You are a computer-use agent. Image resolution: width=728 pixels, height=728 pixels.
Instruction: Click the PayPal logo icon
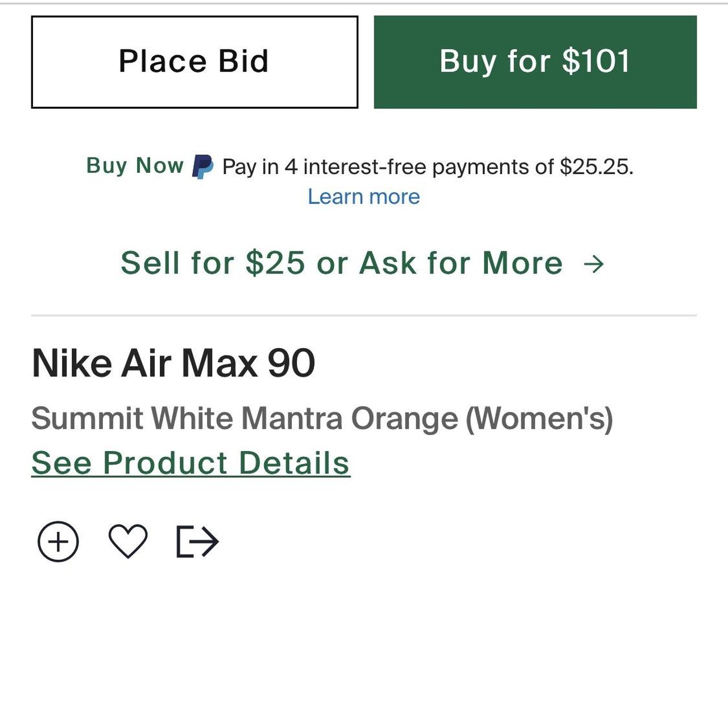point(202,167)
